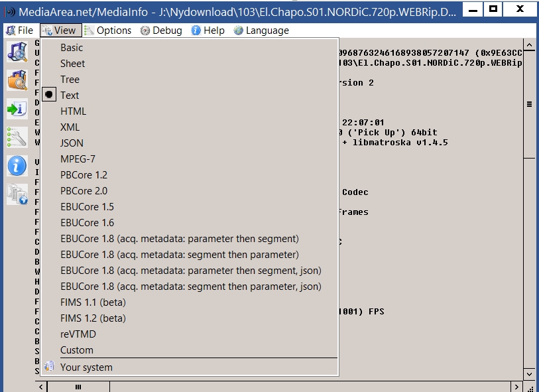
Task: Close the View menu
Action: click(x=61, y=31)
